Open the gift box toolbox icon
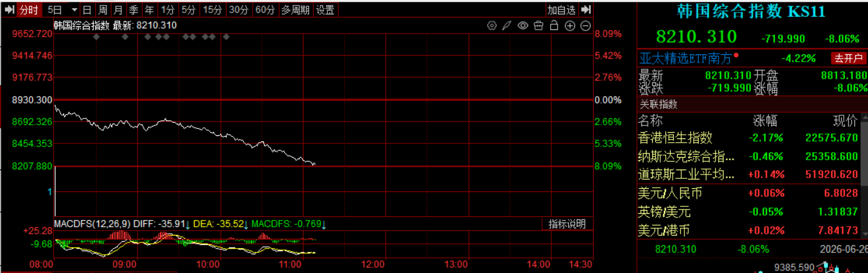Screen dimensions: 868x273 (x=538, y=26)
